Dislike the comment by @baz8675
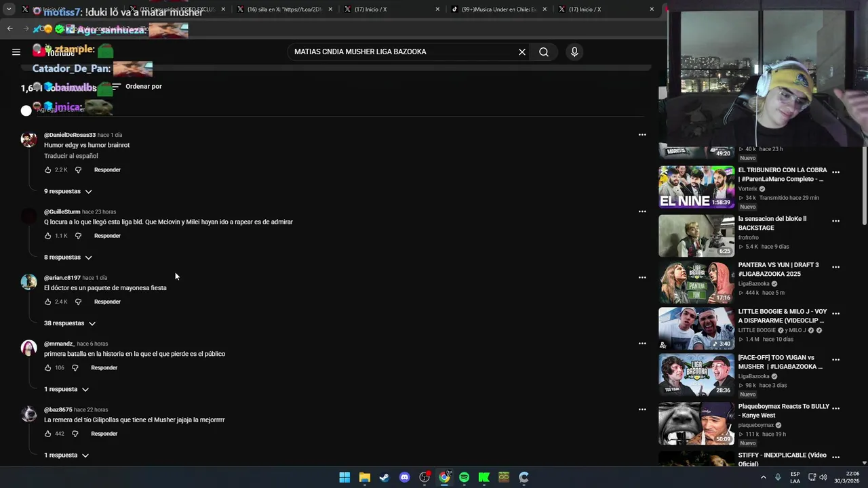The image size is (868, 488). 75,434
